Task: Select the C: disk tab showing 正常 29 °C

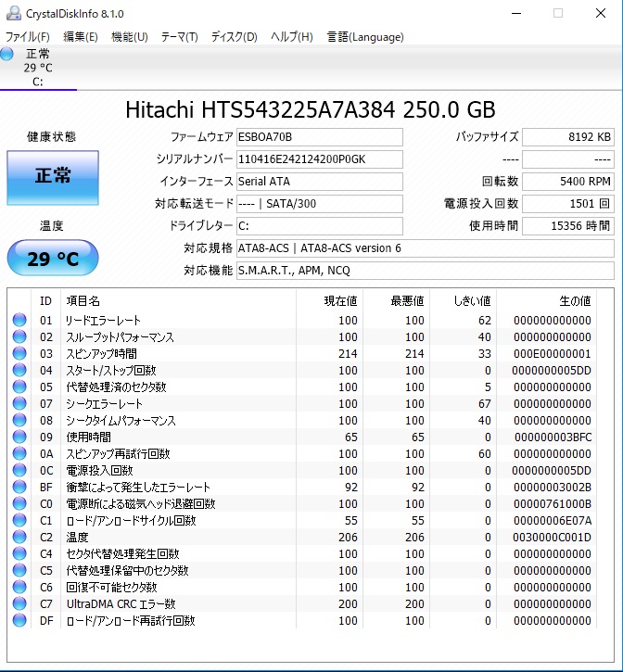Action: point(38,68)
